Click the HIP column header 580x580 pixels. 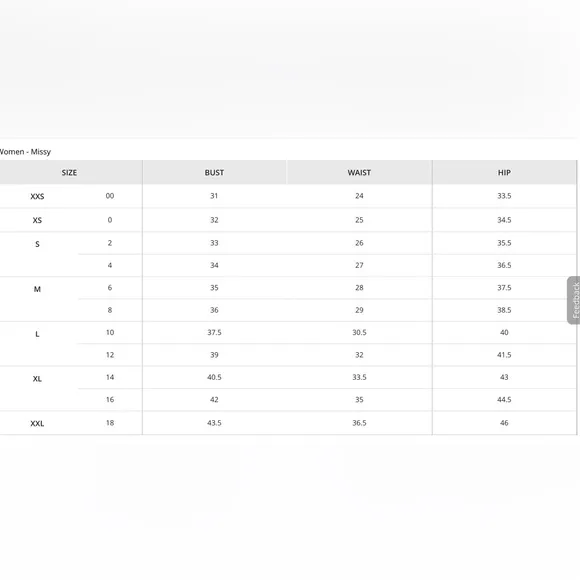(x=504, y=172)
